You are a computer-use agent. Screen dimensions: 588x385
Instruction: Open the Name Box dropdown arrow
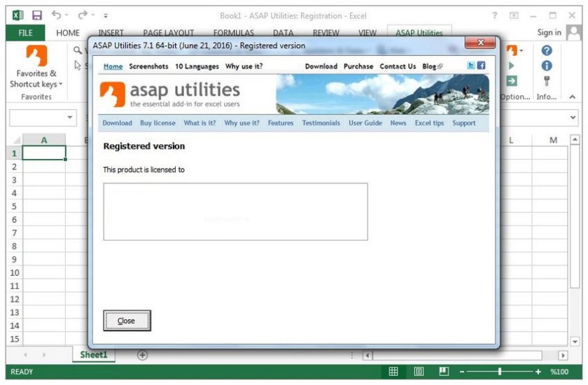tap(70, 118)
